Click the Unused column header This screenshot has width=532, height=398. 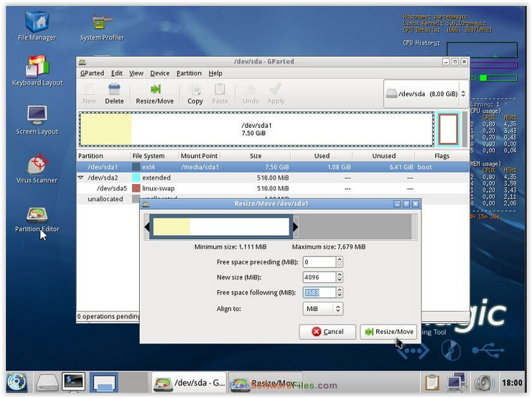(x=384, y=156)
